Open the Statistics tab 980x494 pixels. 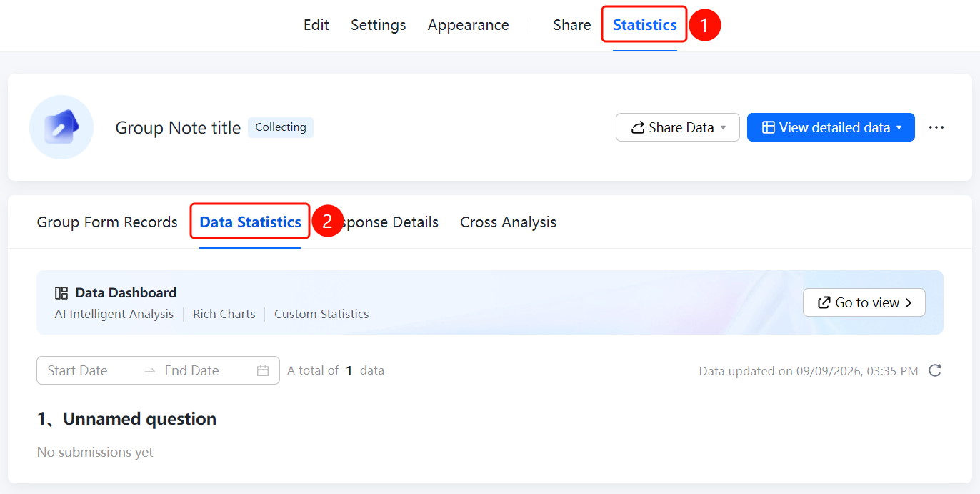(x=645, y=25)
